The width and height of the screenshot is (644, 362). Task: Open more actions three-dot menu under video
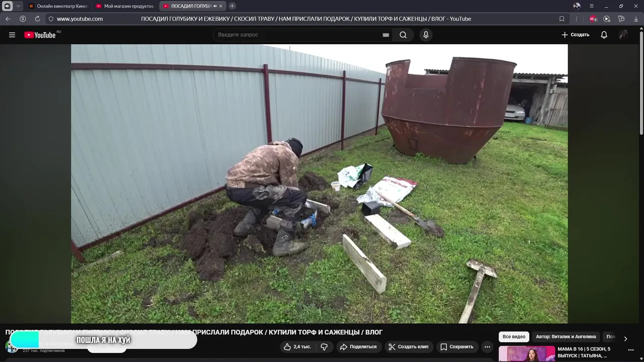tap(487, 347)
